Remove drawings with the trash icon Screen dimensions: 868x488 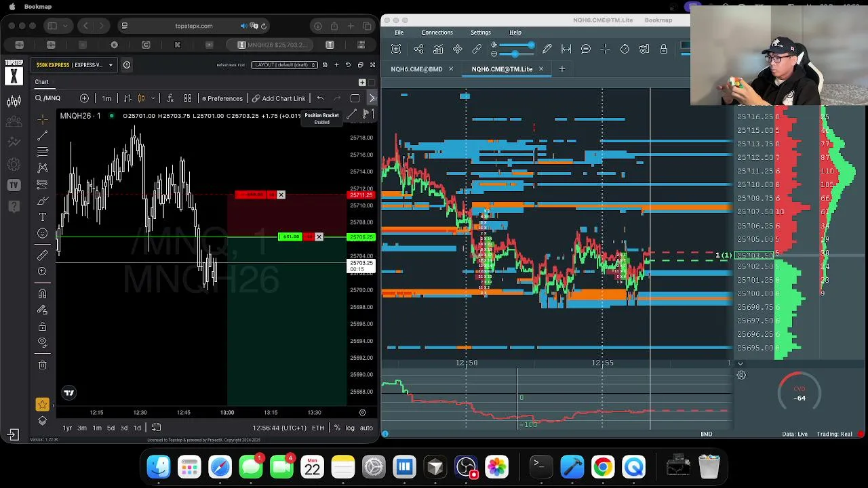(x=42, y=365)
